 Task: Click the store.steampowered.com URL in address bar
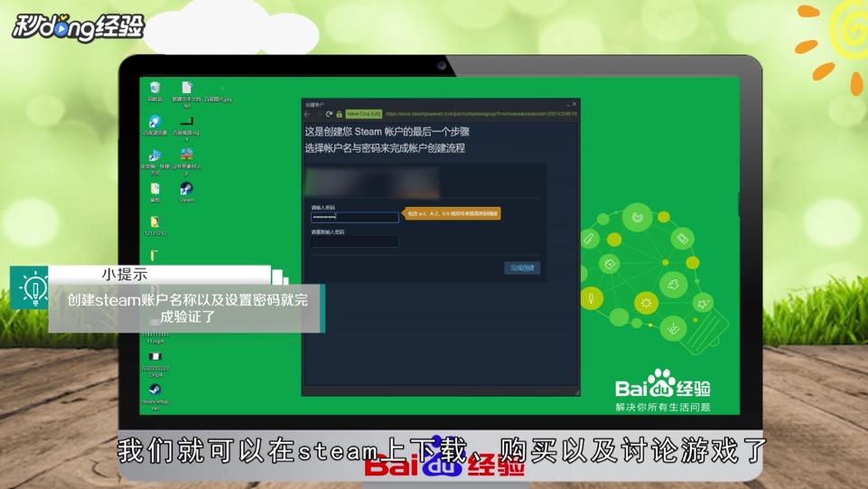click(x=481, y=114)
